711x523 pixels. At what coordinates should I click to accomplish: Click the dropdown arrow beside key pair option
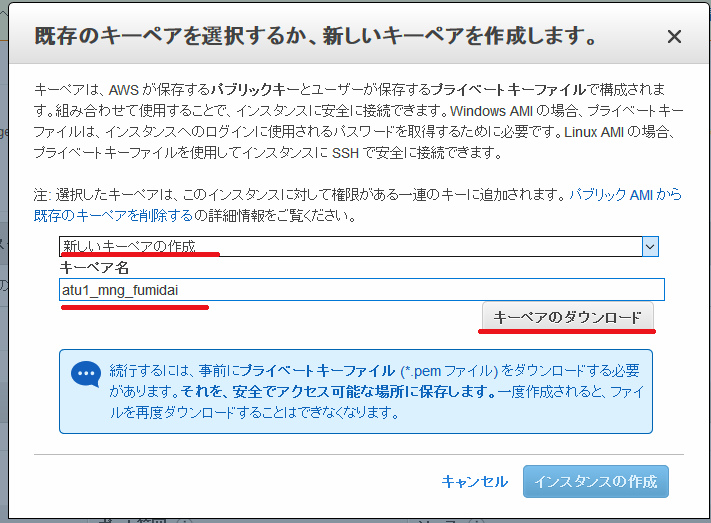click(x=650, y=246)
